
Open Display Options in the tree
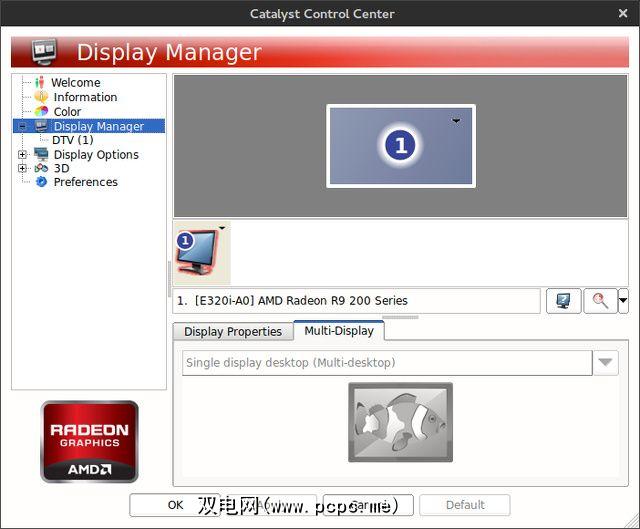(x=96, y=155)
